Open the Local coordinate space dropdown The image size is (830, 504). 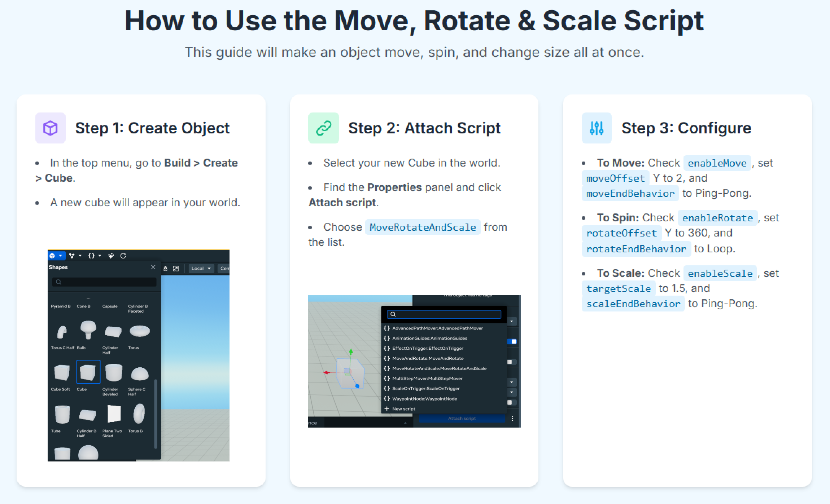pos(201,268)
